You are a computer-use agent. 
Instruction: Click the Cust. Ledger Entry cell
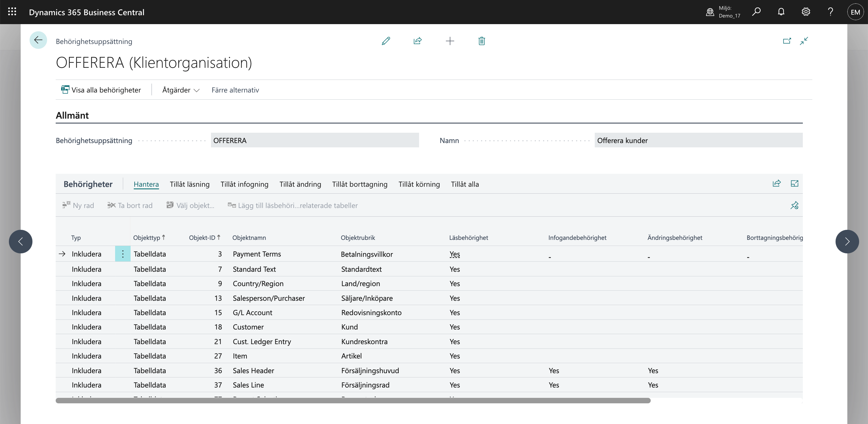tap(261, 341)
